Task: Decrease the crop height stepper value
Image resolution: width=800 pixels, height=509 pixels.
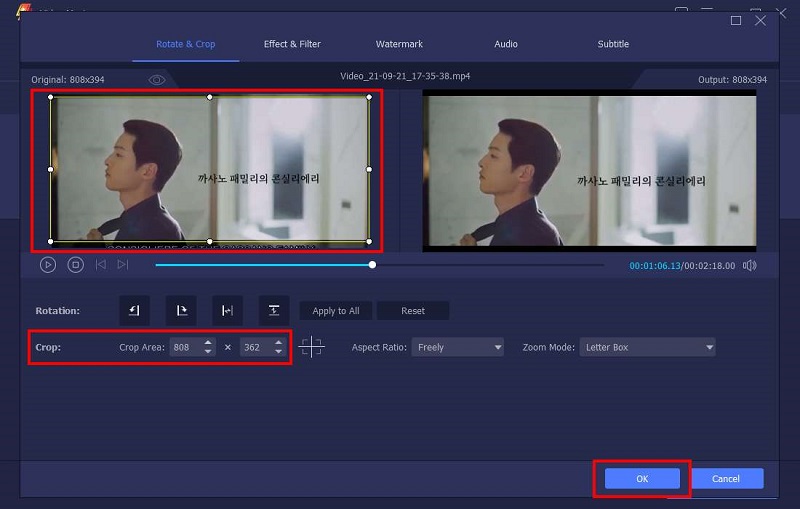Action: tap(278, 352)
